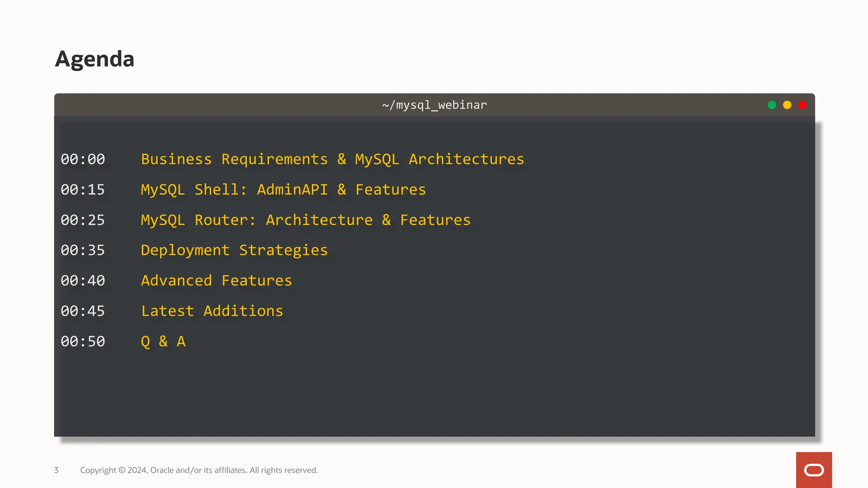
Task: Click the yellow dot in terminal title bar
Action: click(x=787, y=105)
